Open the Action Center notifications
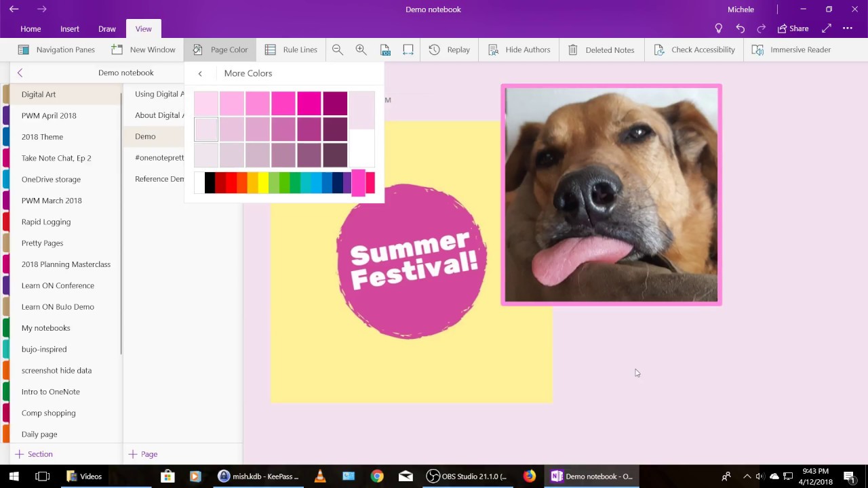Image resolution: width=868 pixels, height=488 pixels. [849, 476]
